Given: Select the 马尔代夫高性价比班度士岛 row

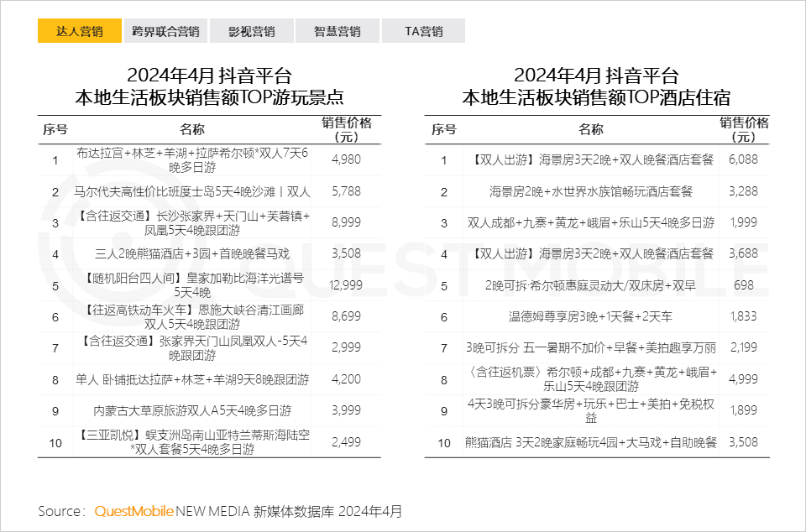Looking at the screenshot, I should click(x=192, y=192).
